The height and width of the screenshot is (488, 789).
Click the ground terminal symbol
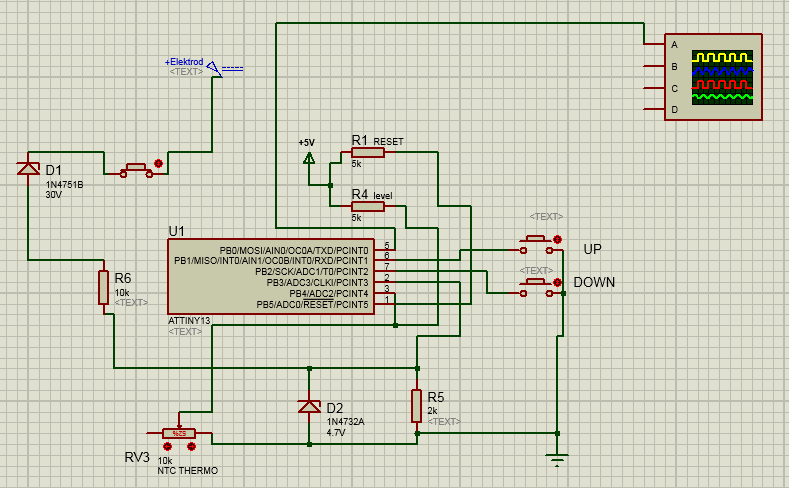[557, 459]
